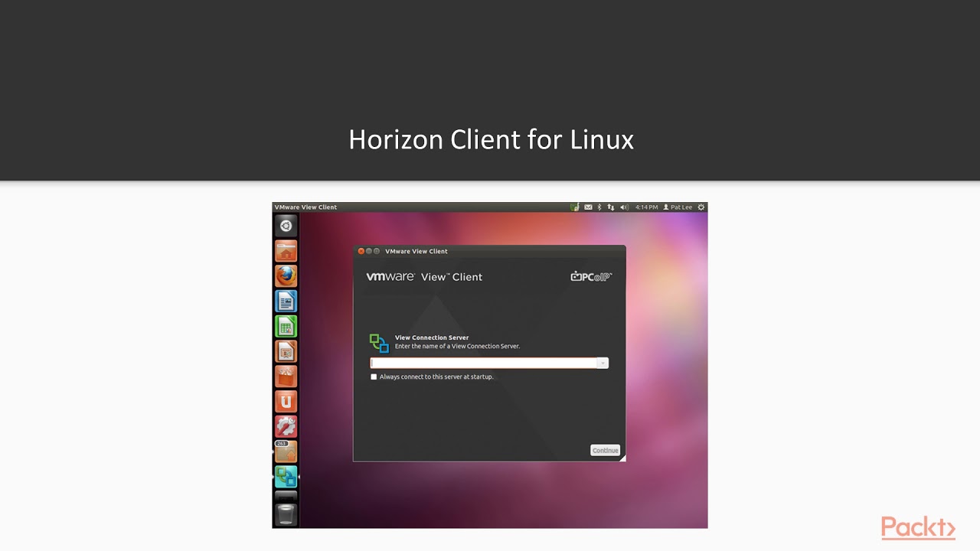Image resolution: width=980 pixels, height=551 pixels.
Task: Click the vmware View Client logo text
Action: tap(424, 276)
